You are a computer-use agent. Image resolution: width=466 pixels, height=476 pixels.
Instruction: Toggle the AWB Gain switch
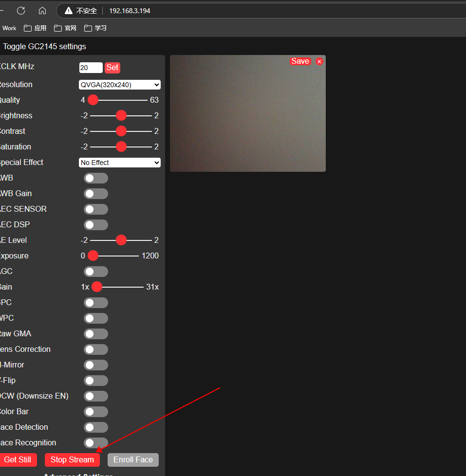(96, 194)
